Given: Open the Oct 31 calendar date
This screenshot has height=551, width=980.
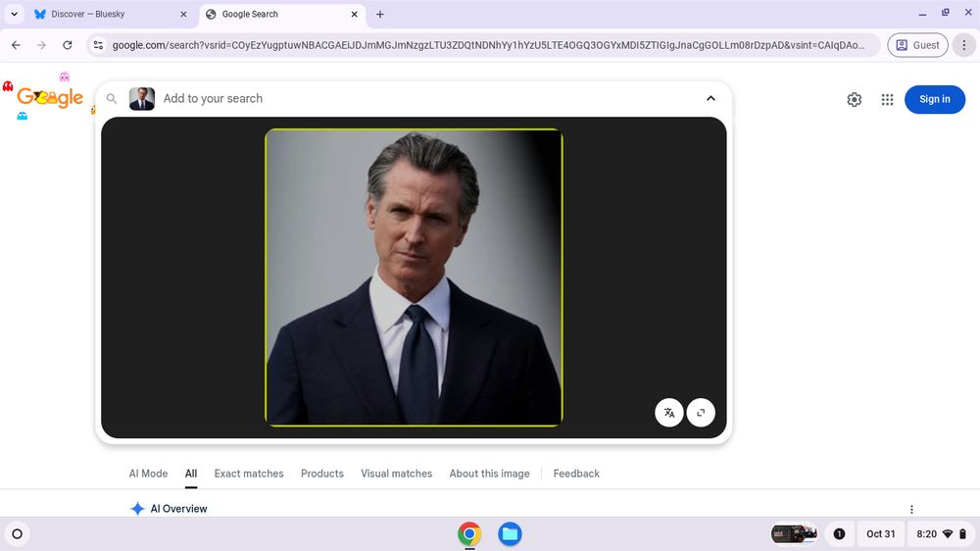Looking at the screenshot, I should coord(880,534).
